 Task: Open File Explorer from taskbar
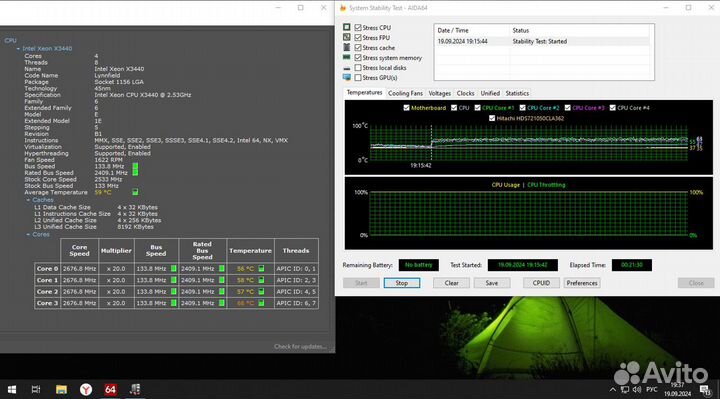61,390
